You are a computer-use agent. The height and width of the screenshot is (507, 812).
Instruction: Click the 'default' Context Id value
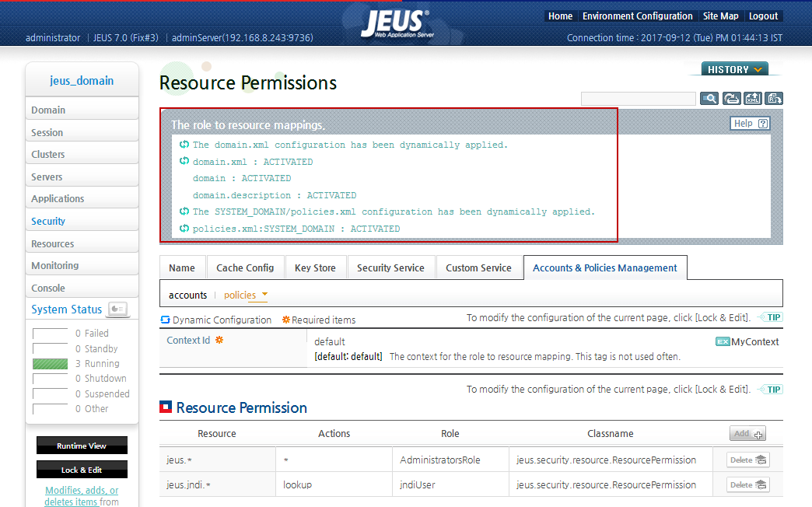coord(329,341)
